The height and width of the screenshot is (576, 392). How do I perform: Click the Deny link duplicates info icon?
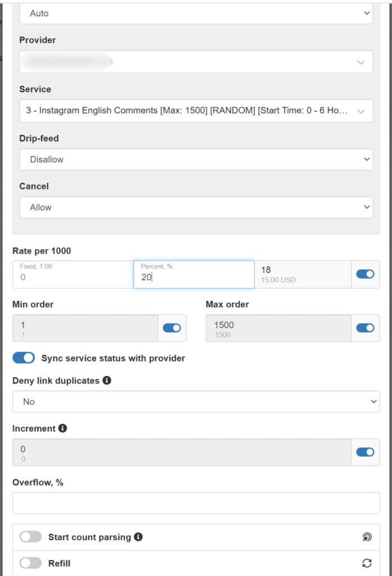click(x=107, y=381)
